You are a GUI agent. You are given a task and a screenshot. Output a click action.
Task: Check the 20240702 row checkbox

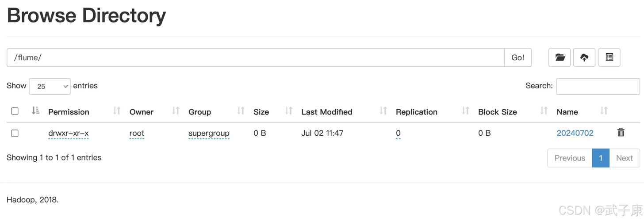tap(15, 133)
